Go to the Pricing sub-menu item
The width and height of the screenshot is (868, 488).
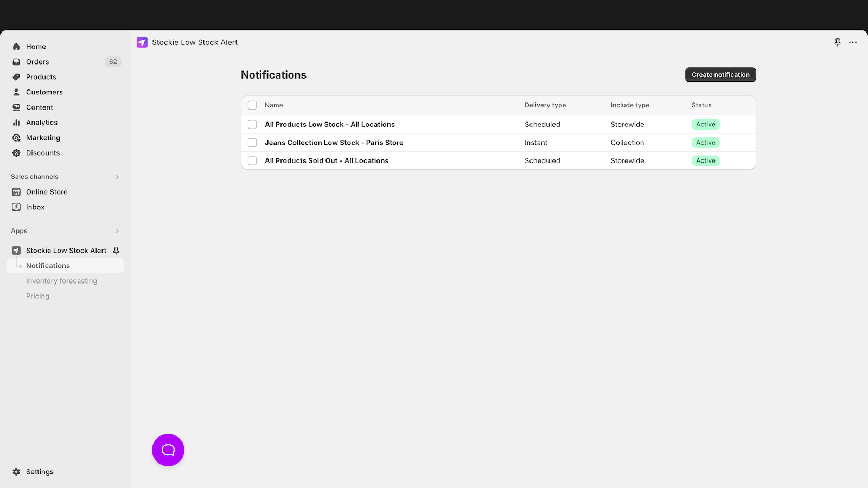point(37,296)
